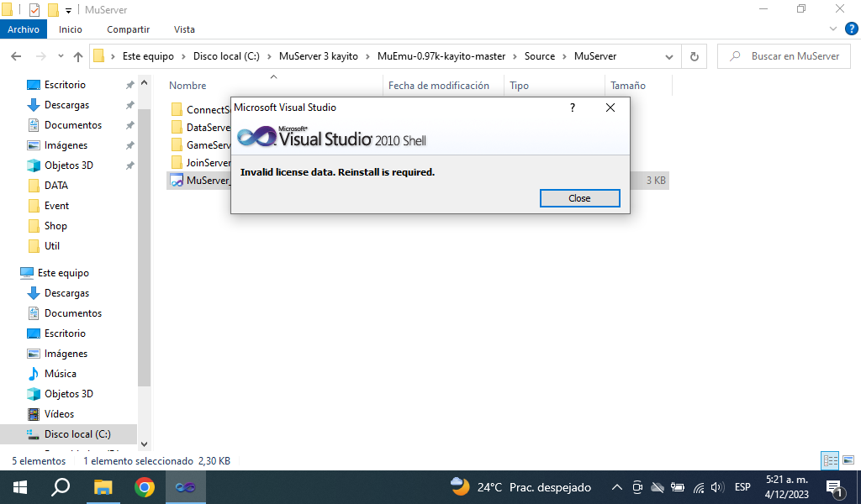Open Escritorio in Quick access
Image resolution: width=861 pixels, height=504 pixels.
pyautogui.click(x=65, y=85)
